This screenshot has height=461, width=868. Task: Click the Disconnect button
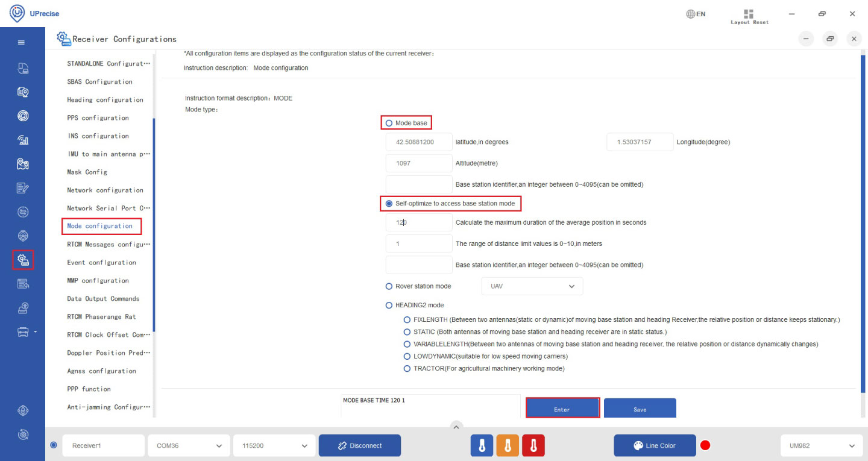(359, 446)
